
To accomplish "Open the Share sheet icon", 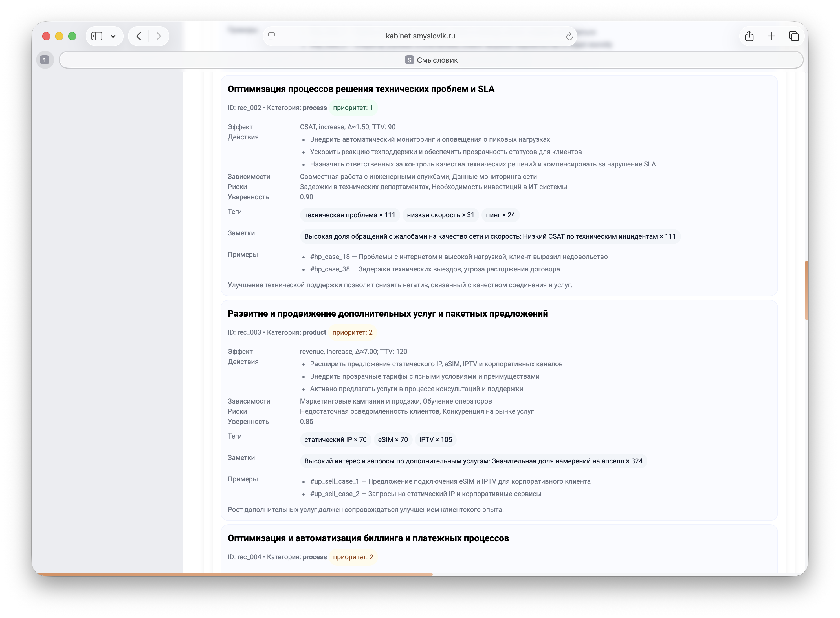I will pos(749,36).
